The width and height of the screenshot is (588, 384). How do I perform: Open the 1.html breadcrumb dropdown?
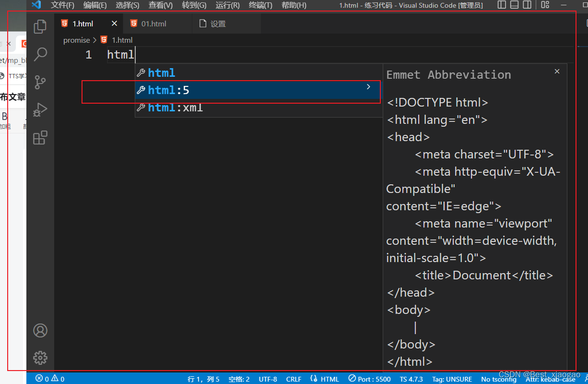pos(122,40)
